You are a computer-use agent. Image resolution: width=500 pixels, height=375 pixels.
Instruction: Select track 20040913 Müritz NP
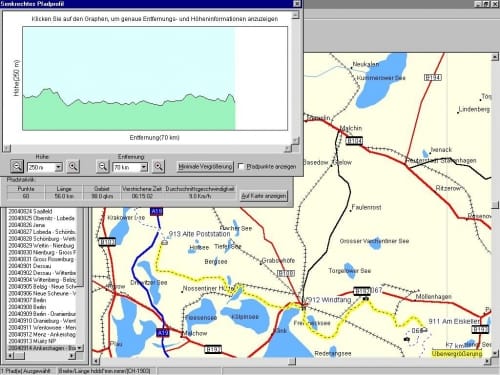pos(32,341)
